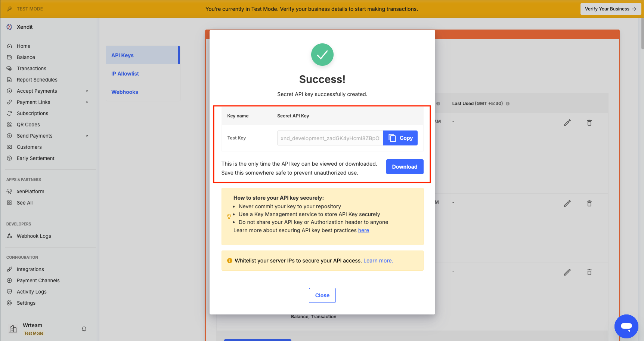This screenshot has width=644, height=341.
Task: Click the edit pencil icon in second row
Action: [x=567, y=203]
